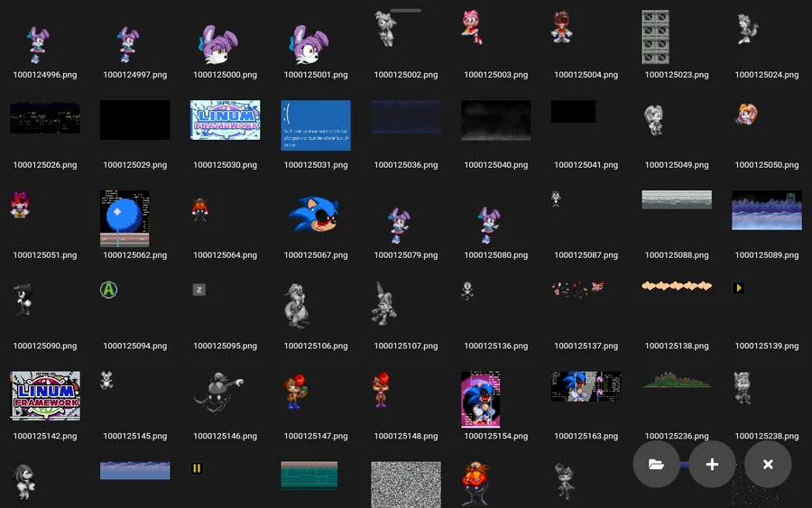Viewport: 812px width, 508px height.
Task: Select tiny gray sprite 1000125136.png
Action: pos(467,291)
